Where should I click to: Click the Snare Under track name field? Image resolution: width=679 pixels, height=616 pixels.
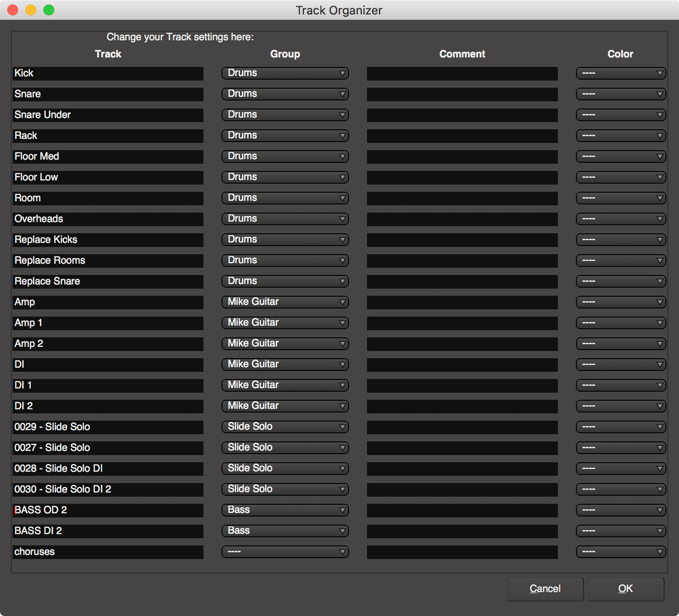click(x=108, y=115)
